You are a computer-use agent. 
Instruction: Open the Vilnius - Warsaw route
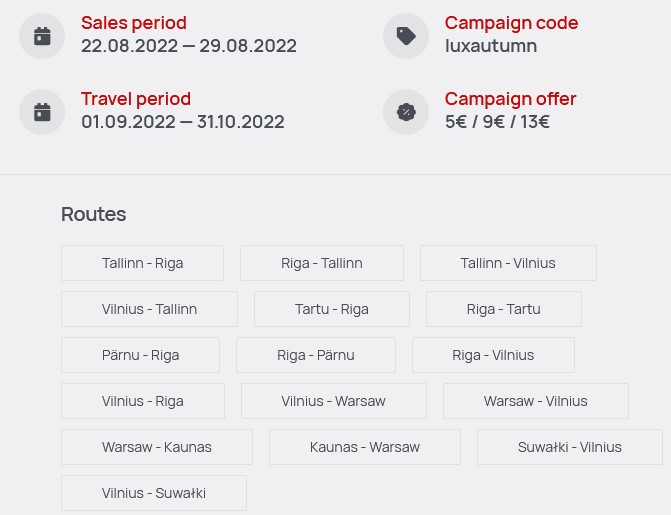point(334,401)
